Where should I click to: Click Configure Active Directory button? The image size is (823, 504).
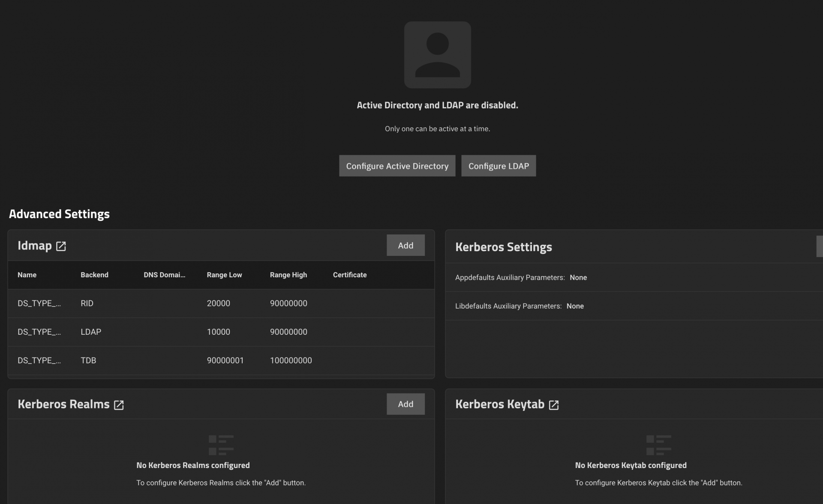click(397, 166)
